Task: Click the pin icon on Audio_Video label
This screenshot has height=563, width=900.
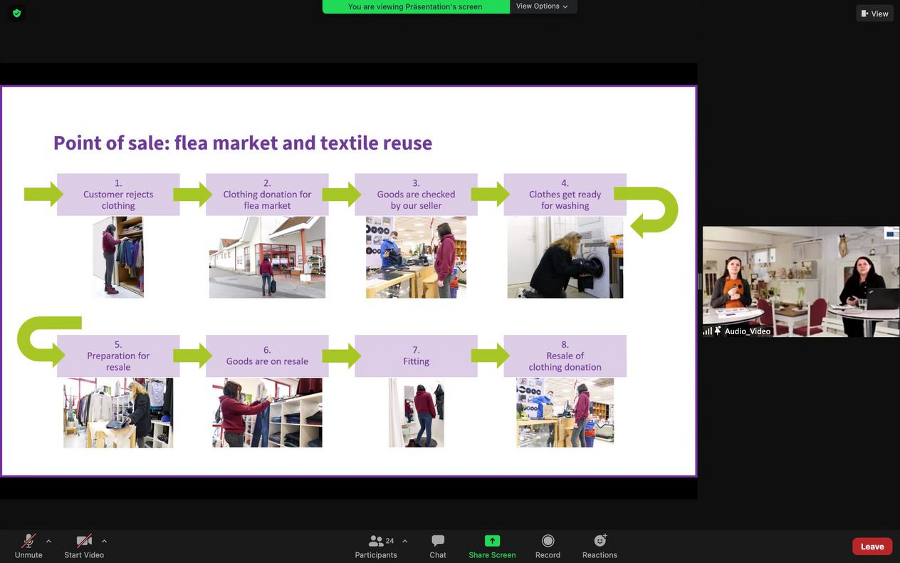Action: pyautogui.click(x=718, y=331)
